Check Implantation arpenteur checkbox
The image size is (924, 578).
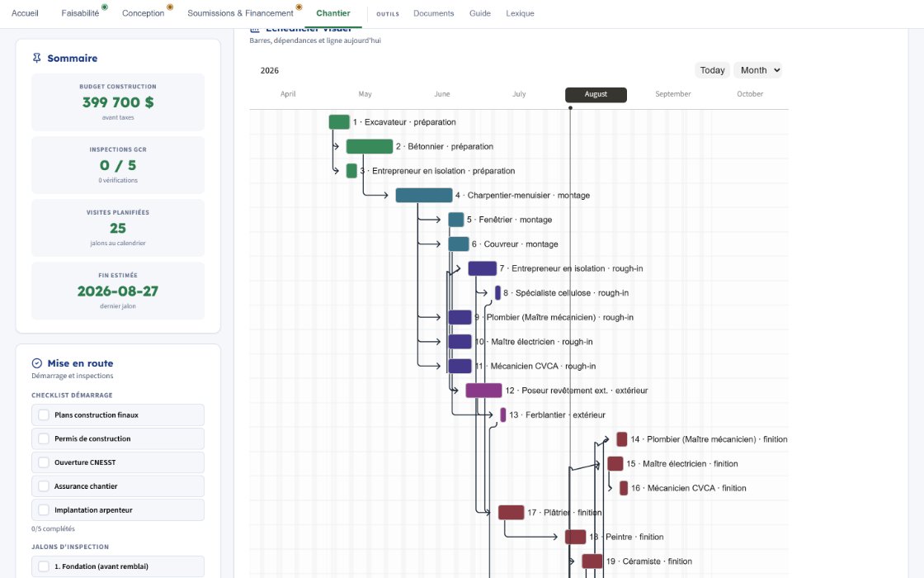pyautogui.click(x=44, y=510)
